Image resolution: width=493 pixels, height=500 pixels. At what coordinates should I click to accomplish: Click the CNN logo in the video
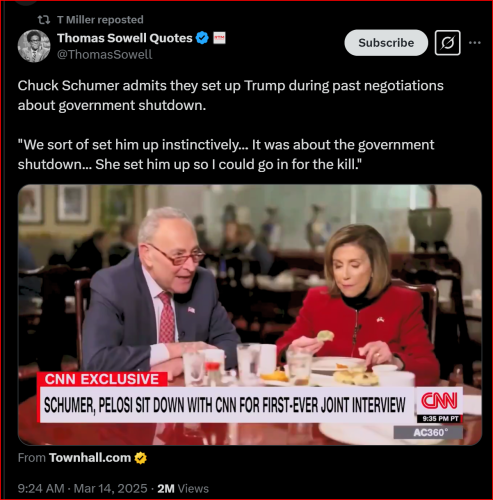point(439,401)
